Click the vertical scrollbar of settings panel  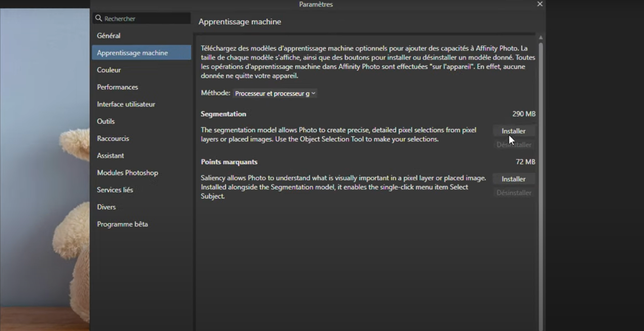(x=541, y=177)
